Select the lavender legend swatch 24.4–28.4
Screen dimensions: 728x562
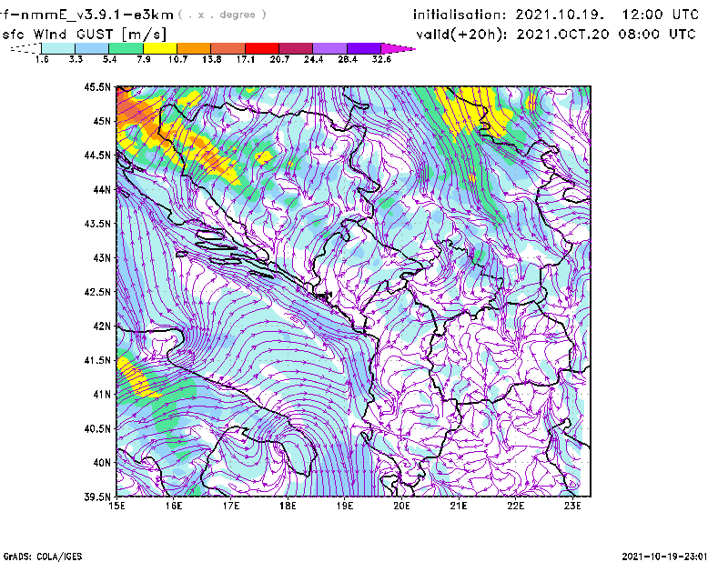(330, 48)
